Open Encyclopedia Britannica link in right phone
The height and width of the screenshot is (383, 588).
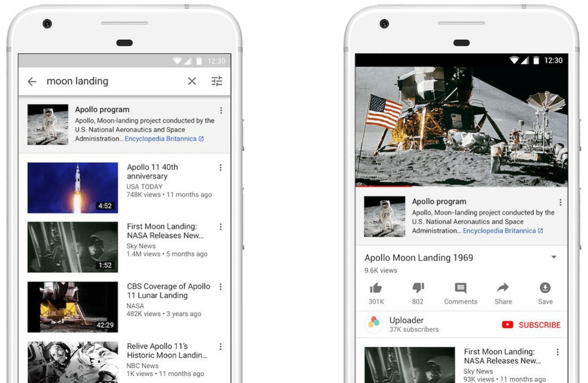coord(502,231)
